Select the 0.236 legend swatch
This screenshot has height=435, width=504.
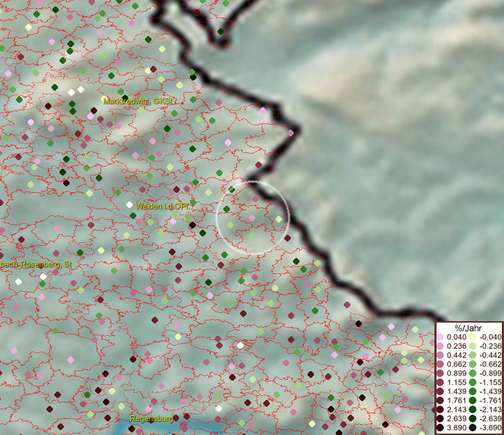click(440, 346)
